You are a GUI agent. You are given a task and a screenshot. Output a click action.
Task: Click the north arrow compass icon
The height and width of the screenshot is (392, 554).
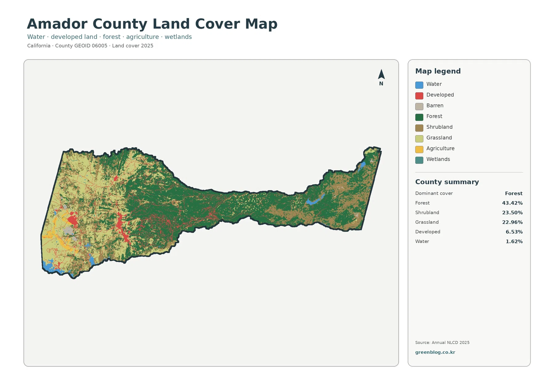[381, 74]
